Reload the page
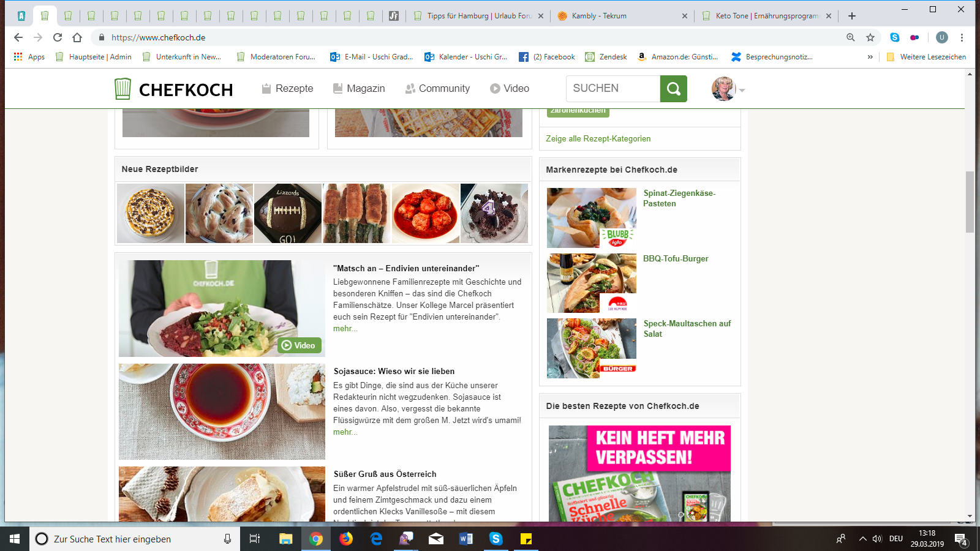Image resolution: width=980 pixels, height=551 pixels. 58,37
